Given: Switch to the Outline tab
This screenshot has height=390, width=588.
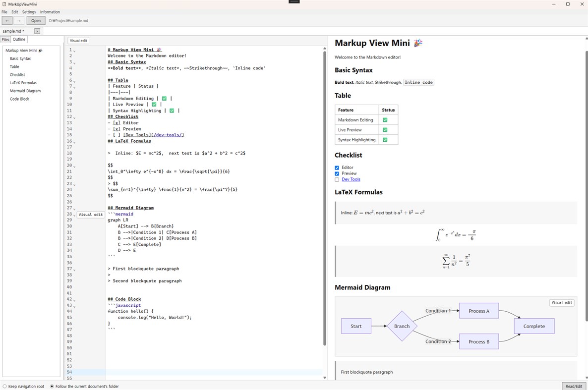Looking at the screenshot, I should pyautogui.click(x=19, y=39).
